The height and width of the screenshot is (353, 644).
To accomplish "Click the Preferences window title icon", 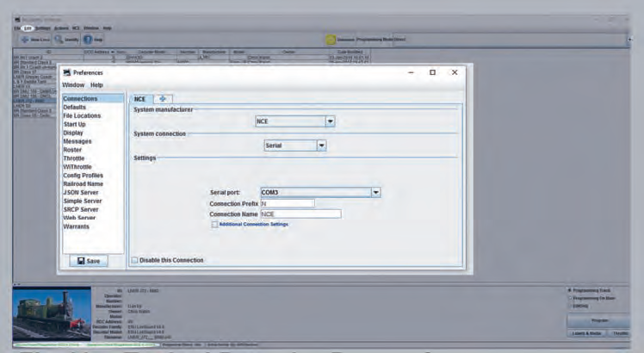I will [67, 73].
